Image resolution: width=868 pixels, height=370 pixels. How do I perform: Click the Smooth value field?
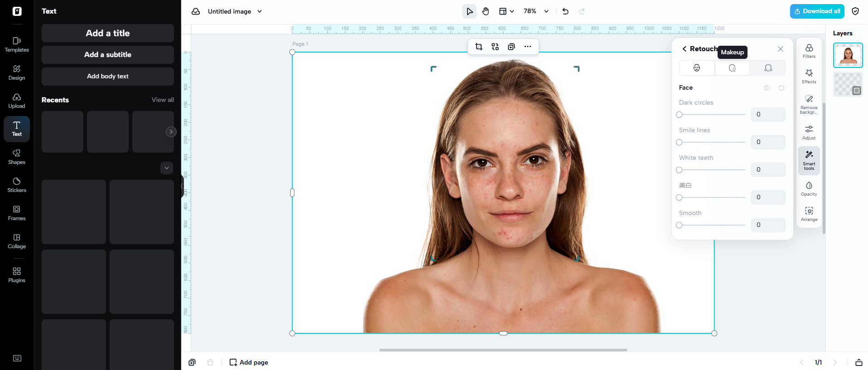(x=768, y=225)
